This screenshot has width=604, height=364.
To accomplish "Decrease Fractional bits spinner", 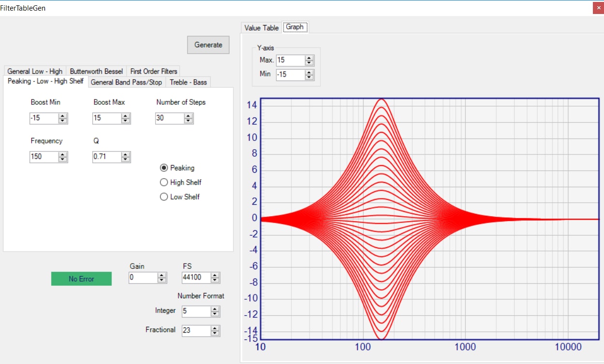I will (215, 333).
